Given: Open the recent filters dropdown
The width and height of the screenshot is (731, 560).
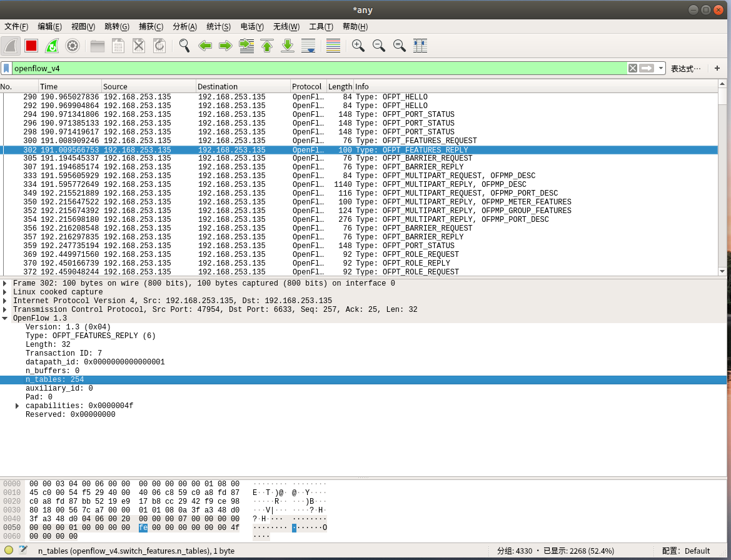Looking at the screenshot, I should (660, 69).
